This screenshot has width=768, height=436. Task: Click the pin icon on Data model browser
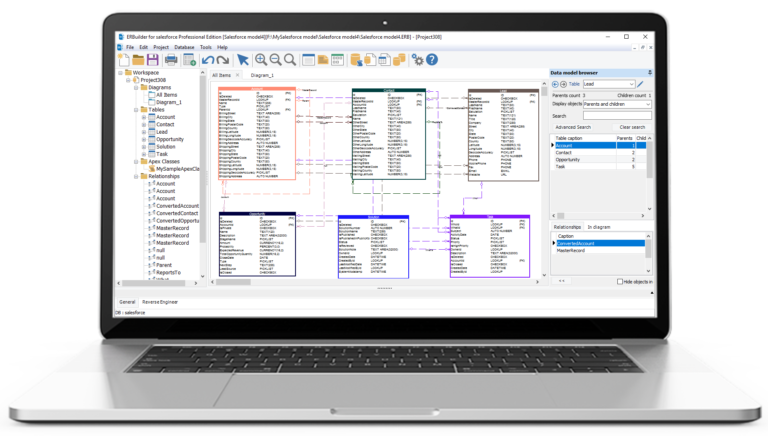(649, 73)
